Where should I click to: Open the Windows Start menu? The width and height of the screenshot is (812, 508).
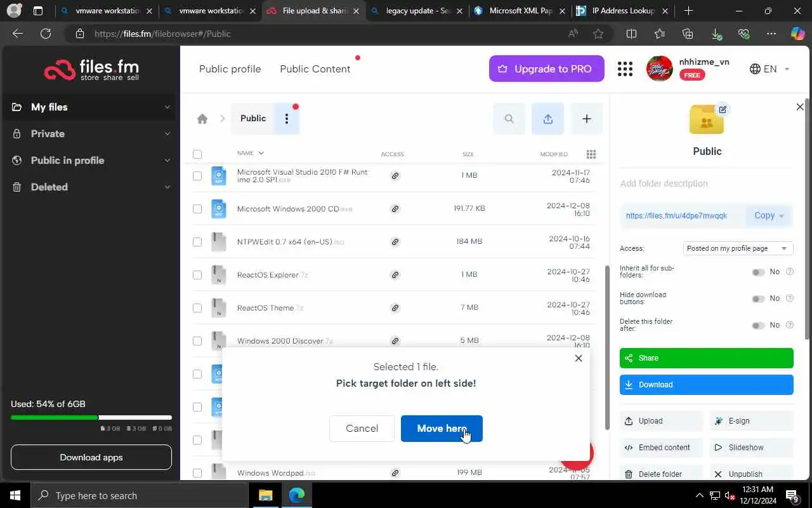(15, 495)
